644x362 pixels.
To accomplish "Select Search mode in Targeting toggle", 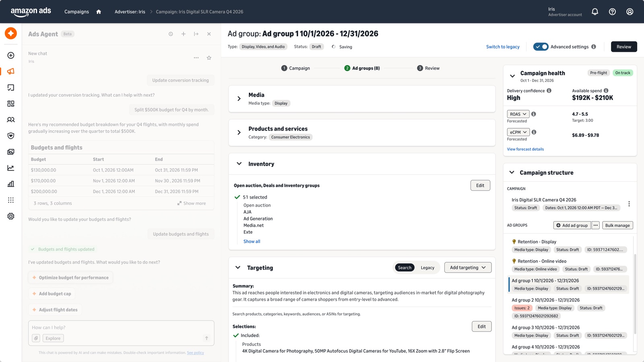I will click(x=405, y=267).
